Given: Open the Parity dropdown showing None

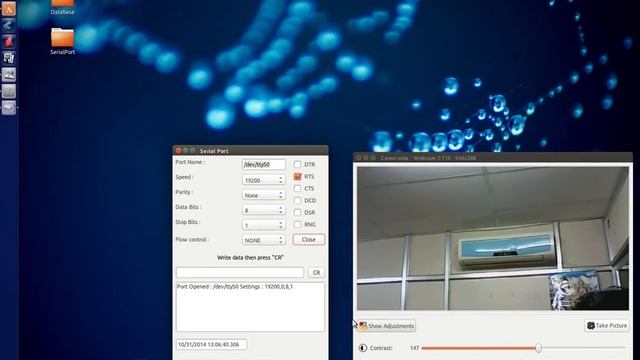Looking at the screenshot, I should tap(263, 195).
